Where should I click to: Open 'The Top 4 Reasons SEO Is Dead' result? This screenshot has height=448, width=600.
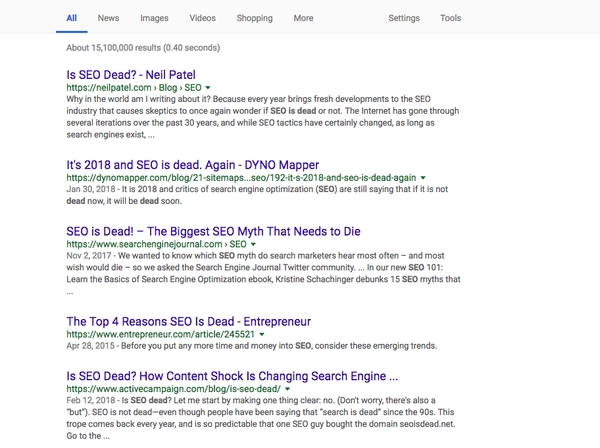(x=189, y=321)
